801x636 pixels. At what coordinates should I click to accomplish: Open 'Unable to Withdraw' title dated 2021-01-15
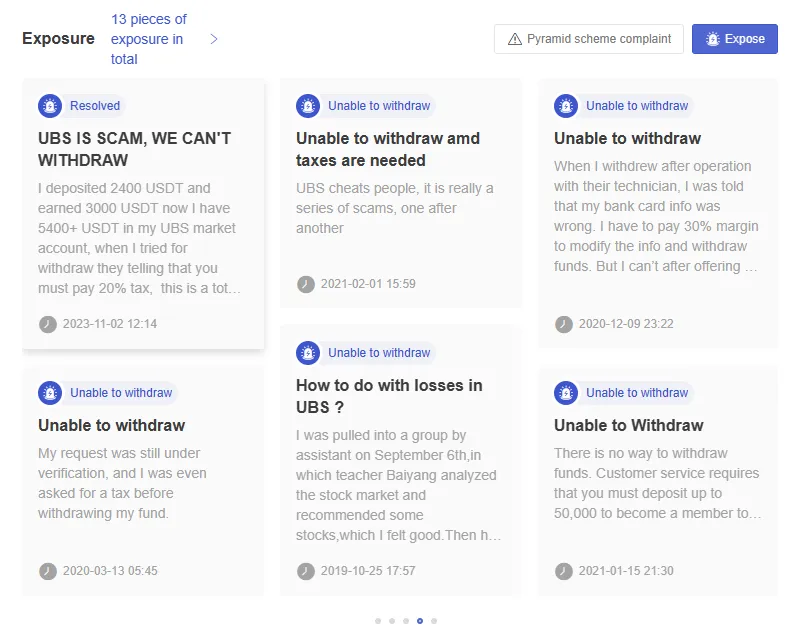pyautogui.click(x=629, y=425)
